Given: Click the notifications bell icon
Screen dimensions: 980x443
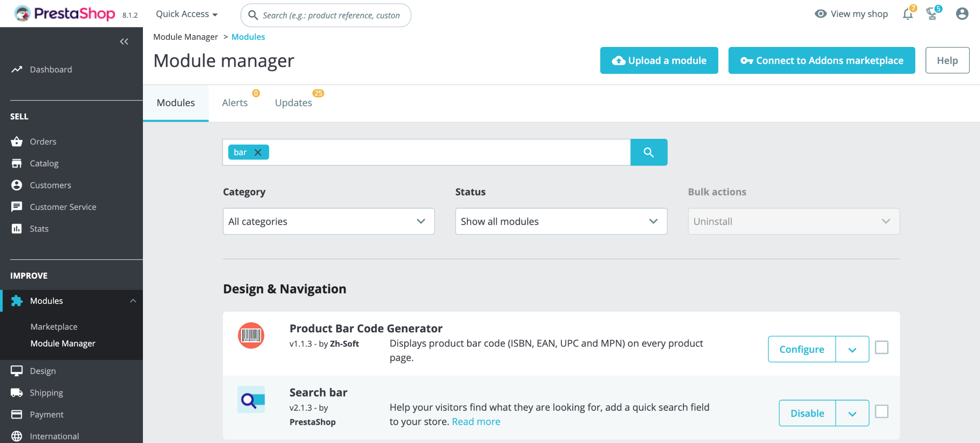Looking at the screenshot, I should [x=908, y=14].
